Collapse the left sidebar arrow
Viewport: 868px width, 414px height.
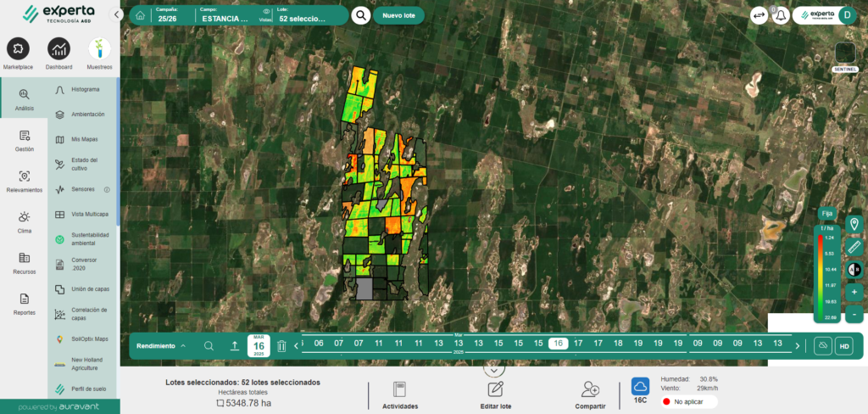coord(115,15)
